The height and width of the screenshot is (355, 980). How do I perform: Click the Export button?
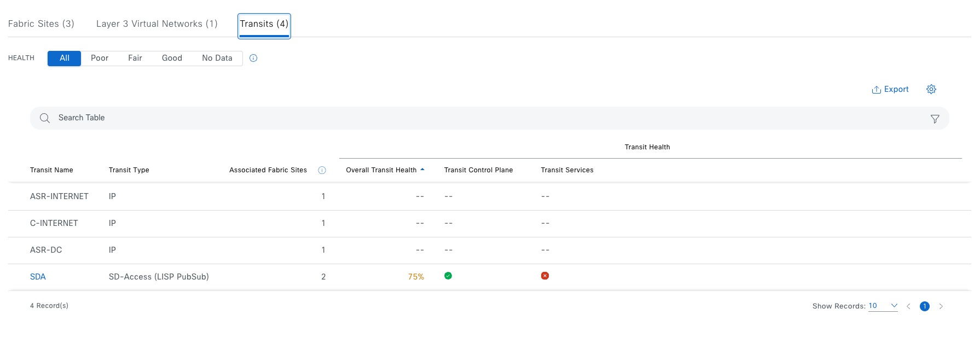click(x=890, y=89)
